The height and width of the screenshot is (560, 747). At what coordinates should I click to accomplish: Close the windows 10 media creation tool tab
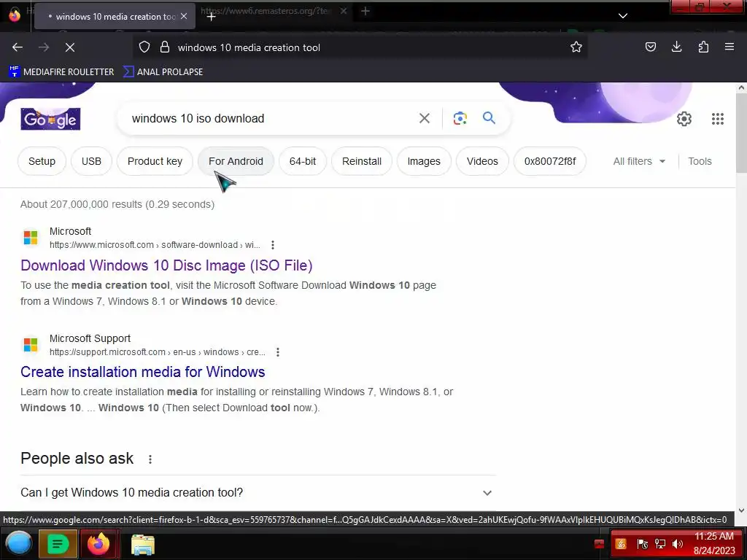pos(184,16)
